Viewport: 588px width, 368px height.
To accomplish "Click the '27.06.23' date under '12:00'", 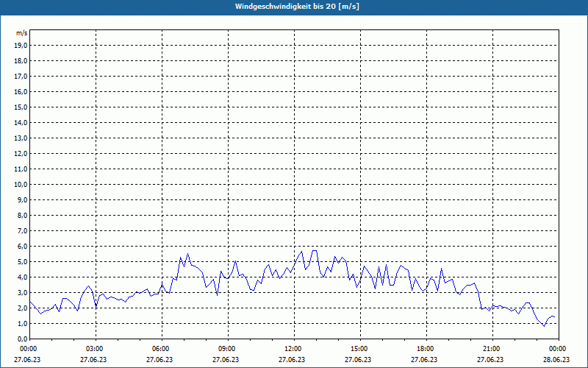I will 292,359.
